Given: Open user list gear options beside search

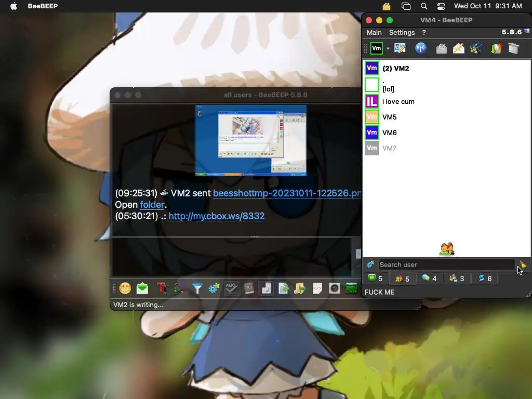Looking at the screenshot, I should tap(370, 264).
